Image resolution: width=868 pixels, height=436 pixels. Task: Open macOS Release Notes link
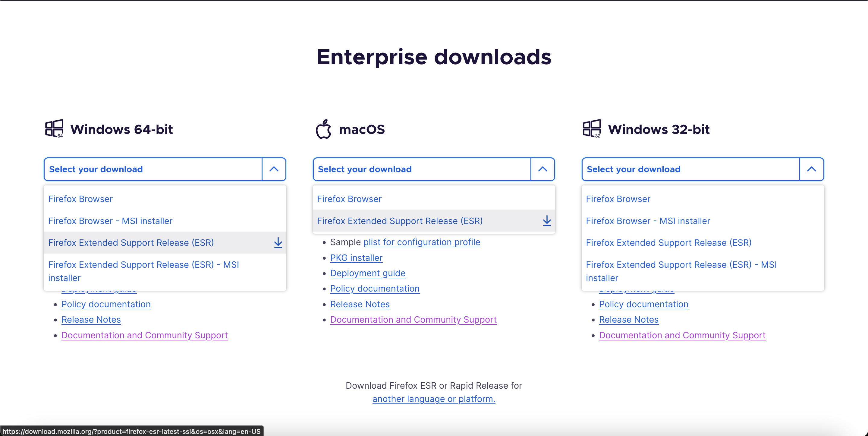tap(360, 304)
